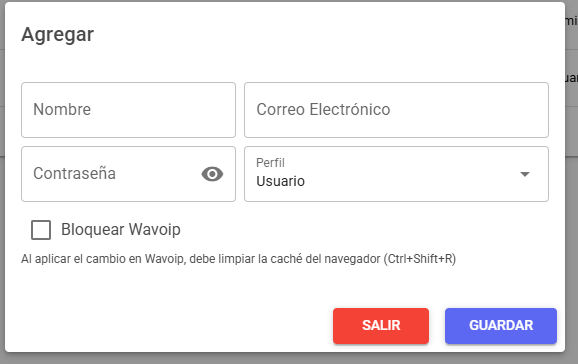This screenshot has height=364, width=578.
Task: Expand the Perfil dropdown arrow
Action: (x=525, y=174)
